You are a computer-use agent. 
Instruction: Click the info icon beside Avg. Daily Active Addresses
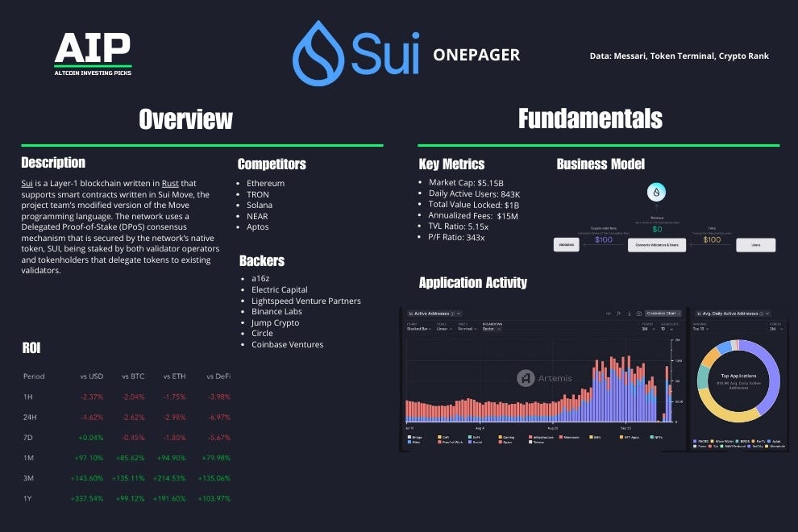tap(762, 314)
